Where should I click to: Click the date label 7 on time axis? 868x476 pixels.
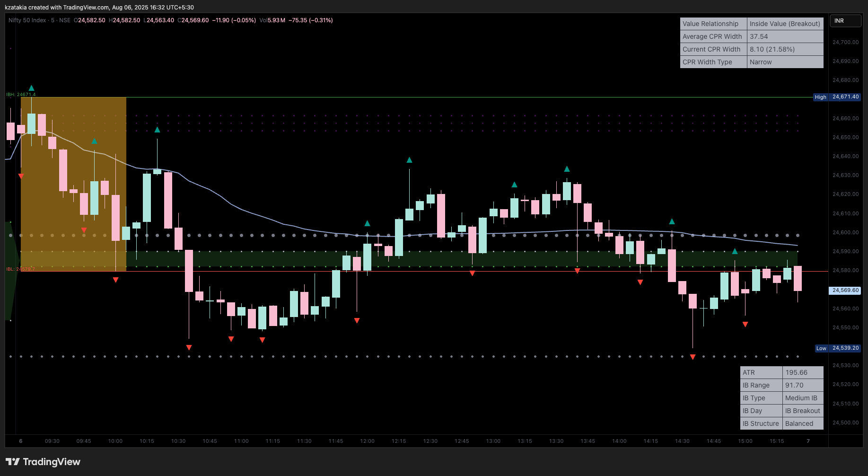(808, 441)
